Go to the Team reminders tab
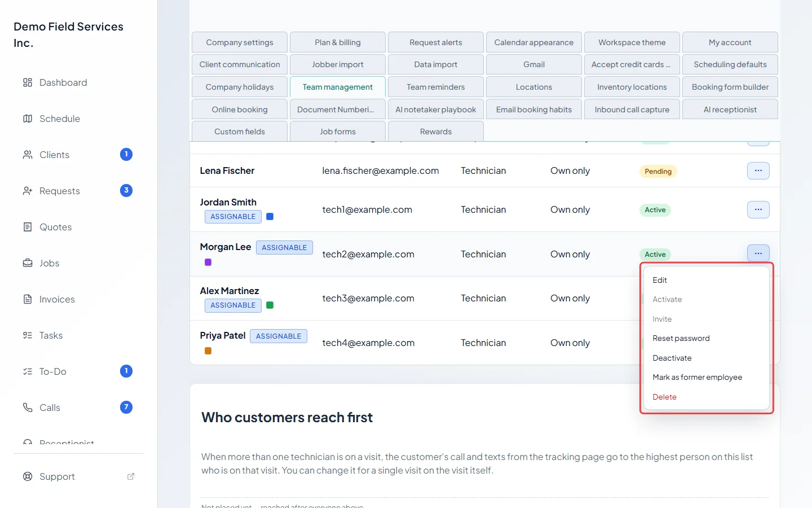Viewport: 812px width, 508px height. click(x=436, y=87)
